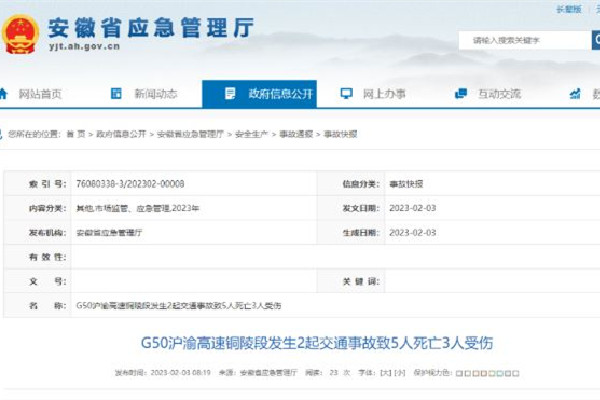600x400 pixels.
Task: Click 事故快报 breadcrumb link
Action: [339, 133]
